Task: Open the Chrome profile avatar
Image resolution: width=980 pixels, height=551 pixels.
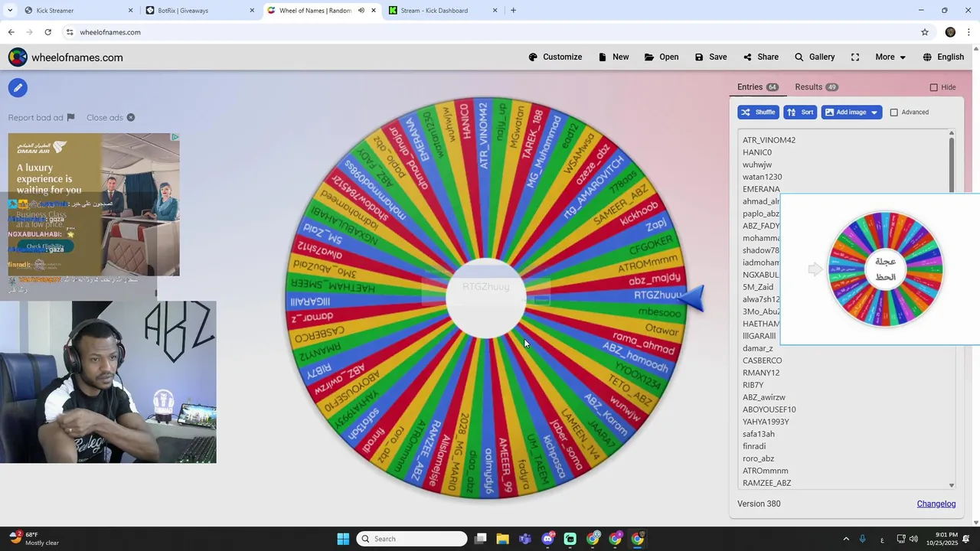Action: 950,32
